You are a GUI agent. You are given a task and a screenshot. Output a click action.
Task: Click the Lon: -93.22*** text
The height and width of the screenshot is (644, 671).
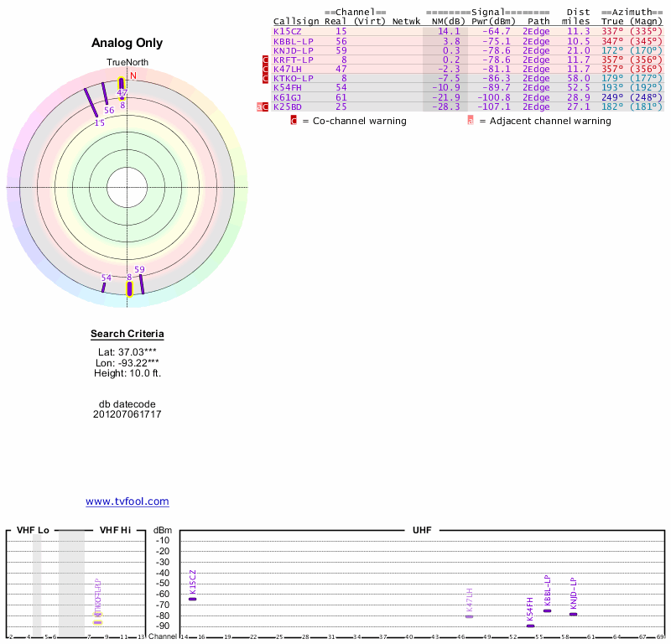127,363
